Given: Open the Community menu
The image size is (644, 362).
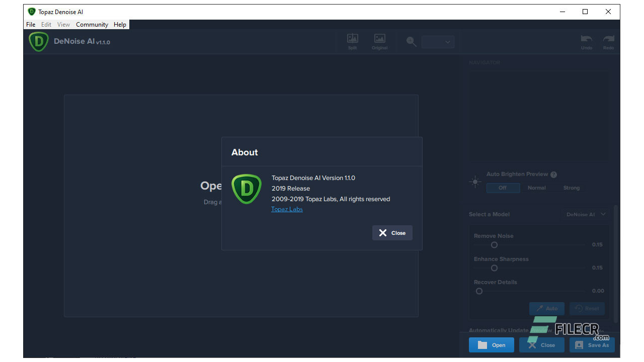Looking at the screenshot, I should coord(92,24).
